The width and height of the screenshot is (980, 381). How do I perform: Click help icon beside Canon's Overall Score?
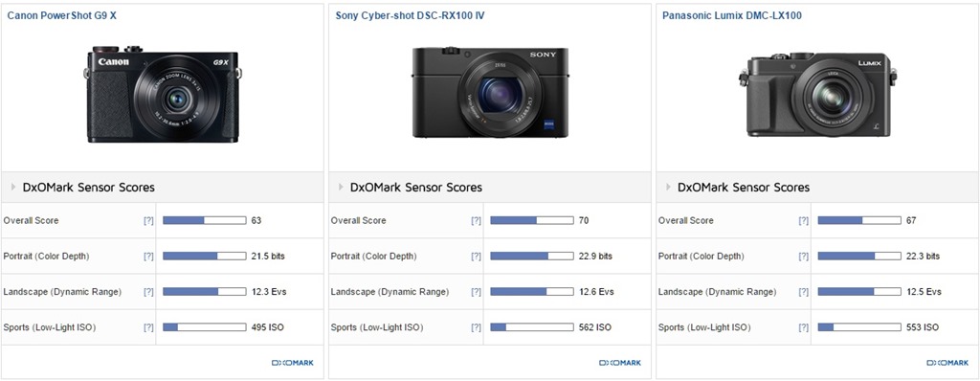pyautogui.click(x=148, y=221)
